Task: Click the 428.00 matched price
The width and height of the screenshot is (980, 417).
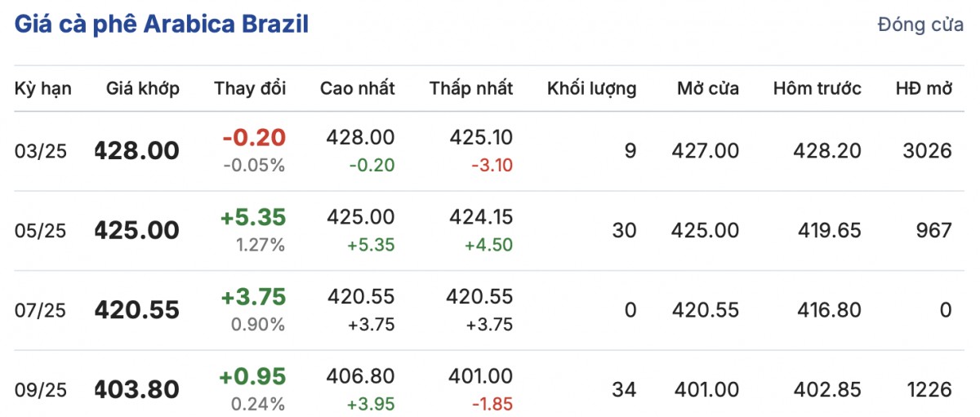Action: pyautogui.click(x=137, y=151)
